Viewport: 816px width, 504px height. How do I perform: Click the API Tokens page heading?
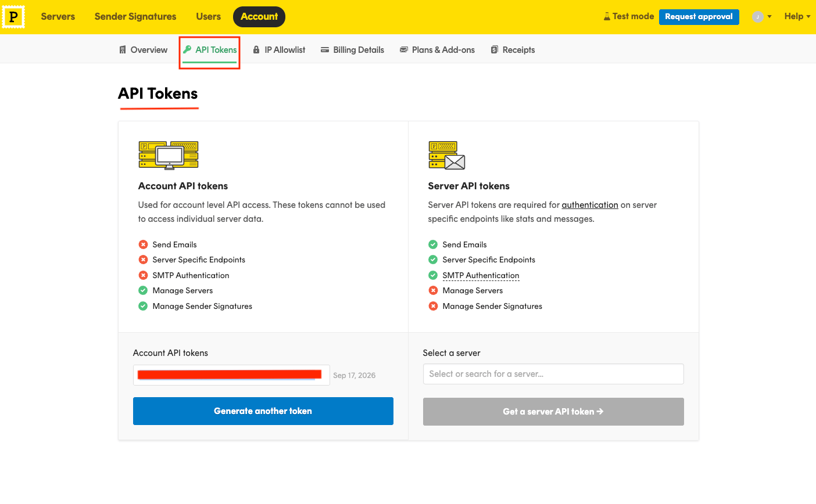coord(158,93)
